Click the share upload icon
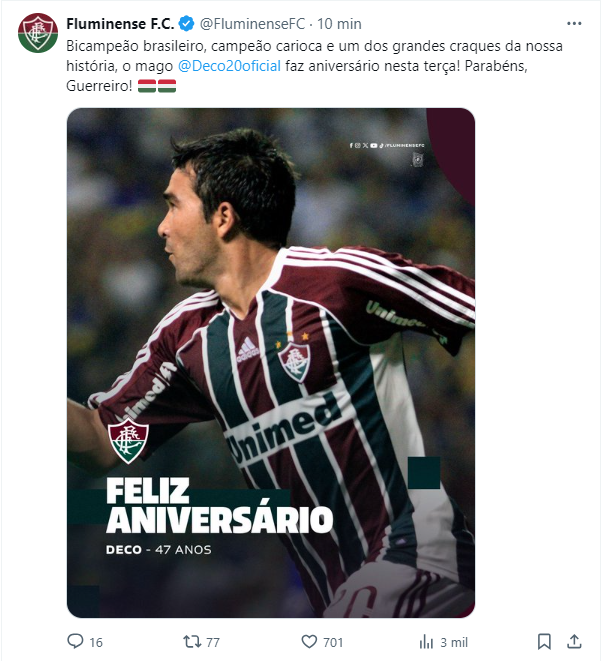The image size is (602, 661). pos(574,641)
